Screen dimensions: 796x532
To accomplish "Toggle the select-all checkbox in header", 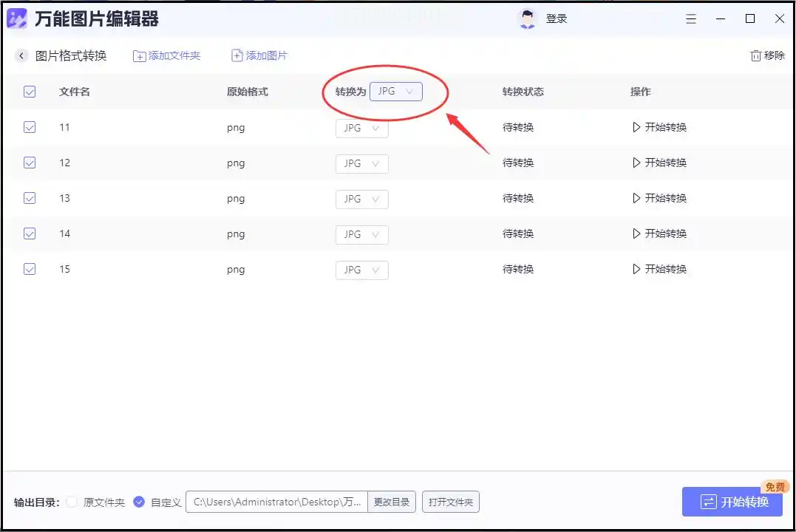I will [30, 92].
